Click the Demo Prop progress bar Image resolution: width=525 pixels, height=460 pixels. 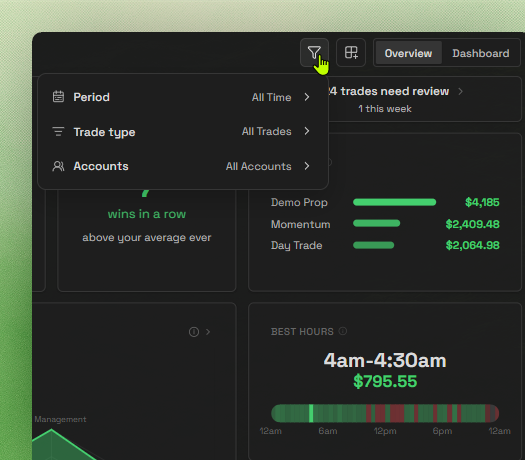394,202
